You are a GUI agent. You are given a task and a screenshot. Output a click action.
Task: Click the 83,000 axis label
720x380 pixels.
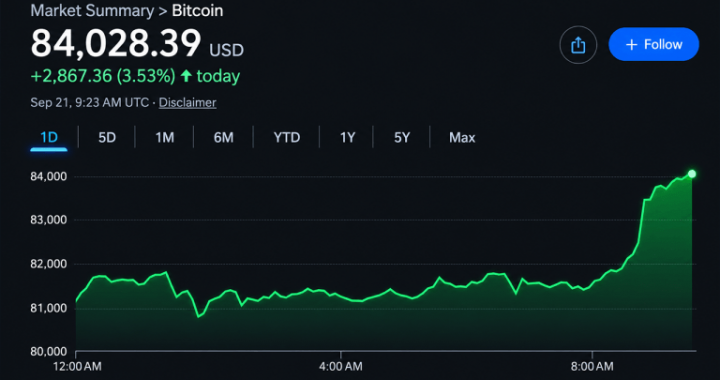pos(49,220)
